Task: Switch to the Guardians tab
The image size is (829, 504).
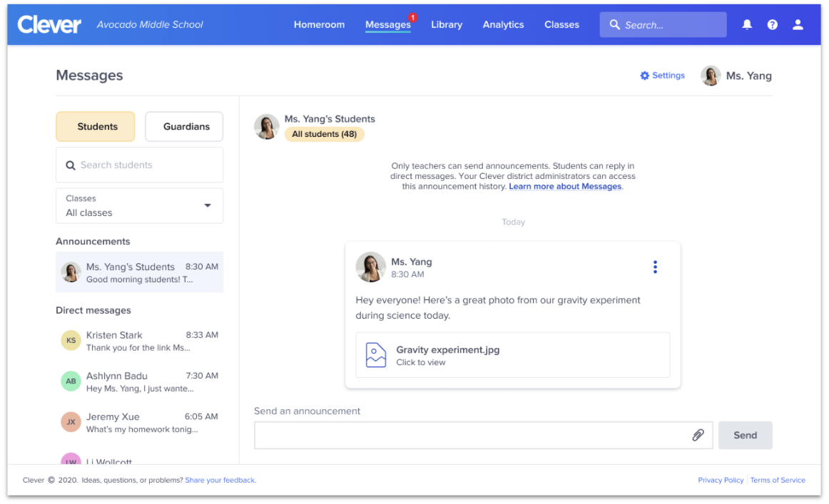Action: click(x=184, y=126)
